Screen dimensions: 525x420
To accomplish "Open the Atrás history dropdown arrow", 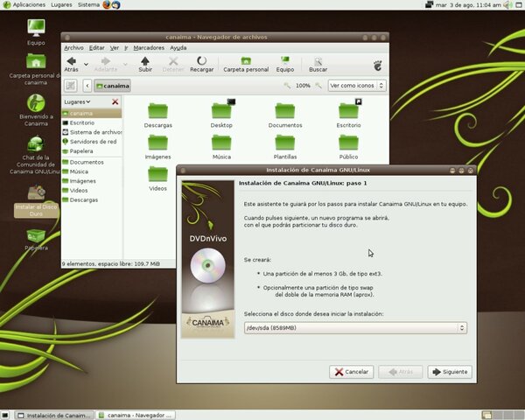I will 86,64.
